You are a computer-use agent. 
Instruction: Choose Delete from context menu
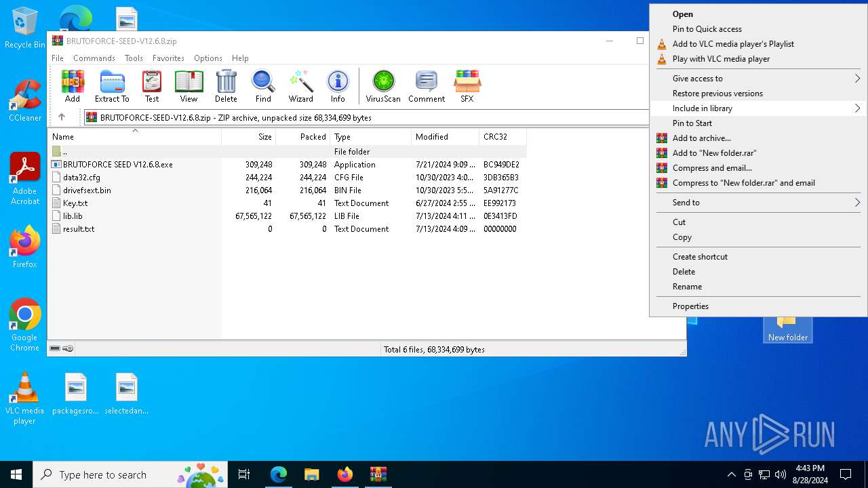tap(758, 272)
